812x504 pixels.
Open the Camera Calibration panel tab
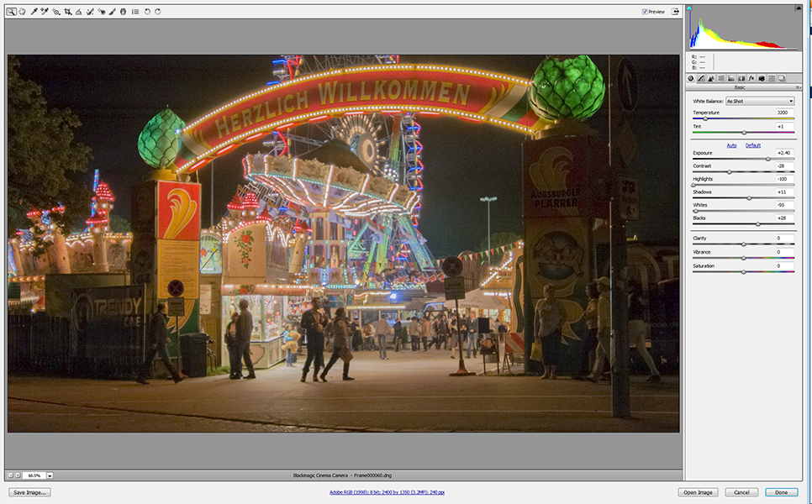pyautogui.click(x=762, y=79)
